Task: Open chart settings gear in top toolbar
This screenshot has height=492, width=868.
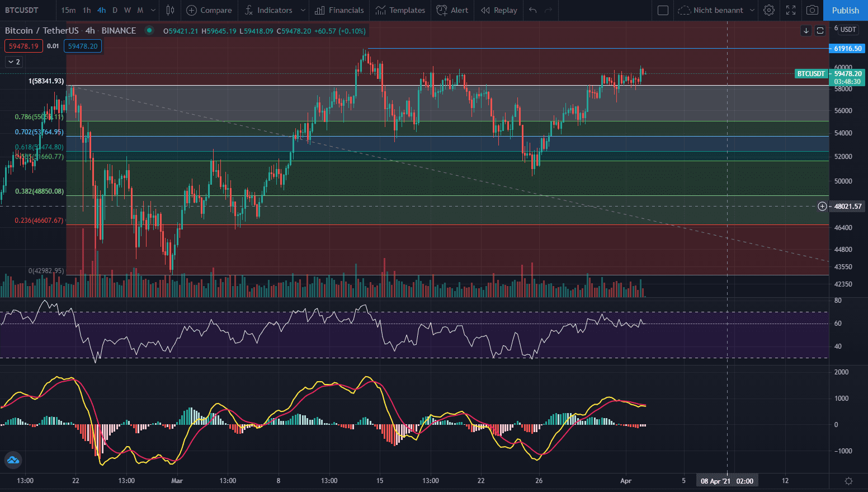Action: pyautogui.click(x=769, y=10)
